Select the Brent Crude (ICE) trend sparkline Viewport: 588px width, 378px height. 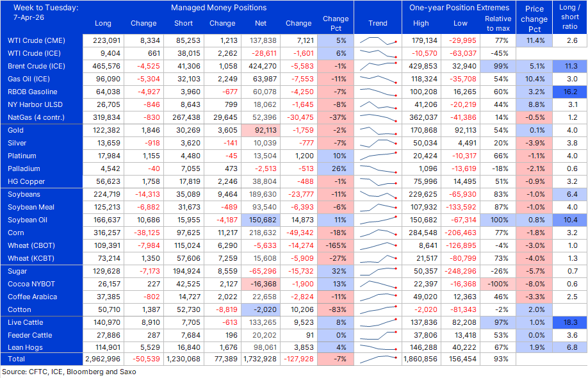(377, 66)
